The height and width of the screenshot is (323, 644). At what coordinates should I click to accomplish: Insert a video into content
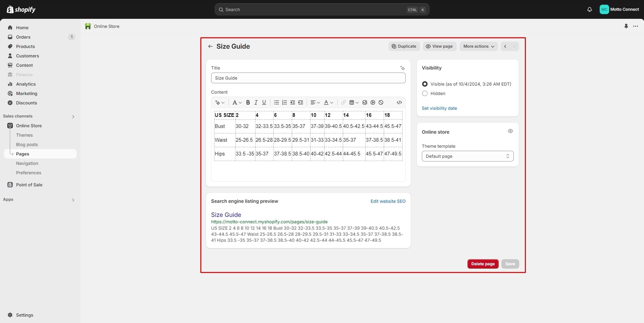coord(373,102)
